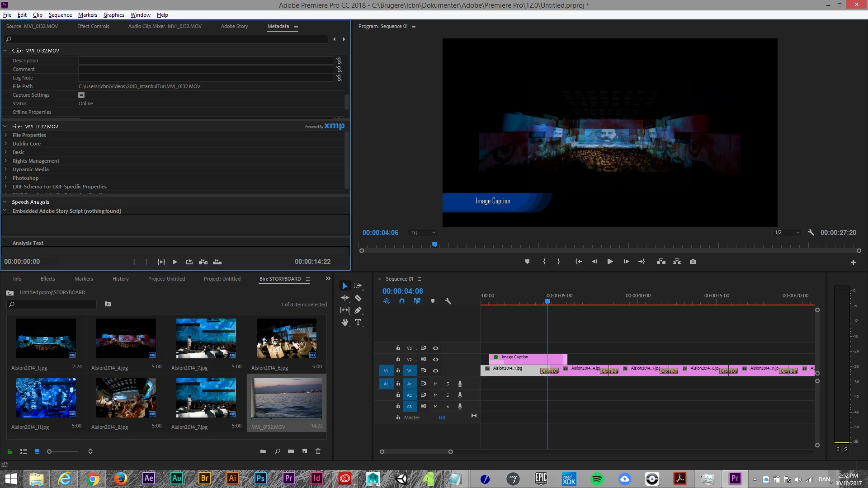Select the Razor tool in the tools panel

click(x=358, y=298)
